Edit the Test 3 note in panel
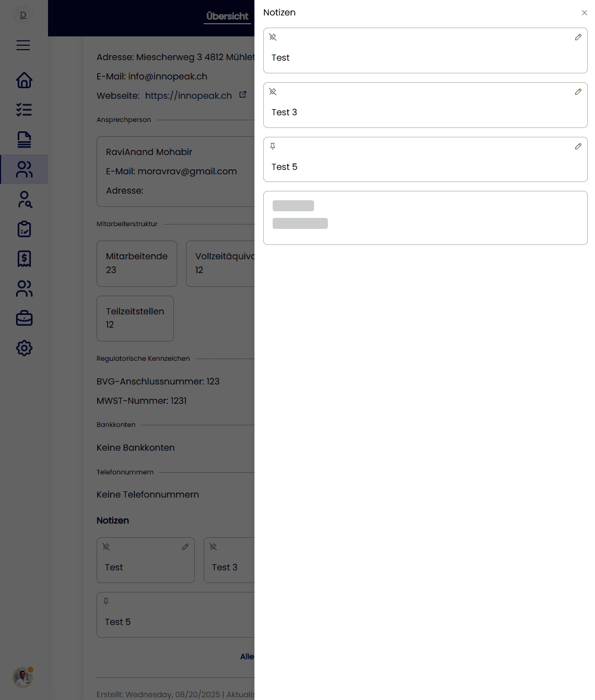Screen dimensions: 595x700 (x=578, y=92)
